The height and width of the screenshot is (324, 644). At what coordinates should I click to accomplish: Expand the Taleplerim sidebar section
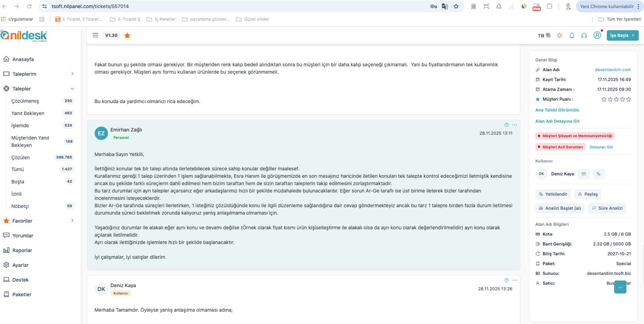pos(72,74)
